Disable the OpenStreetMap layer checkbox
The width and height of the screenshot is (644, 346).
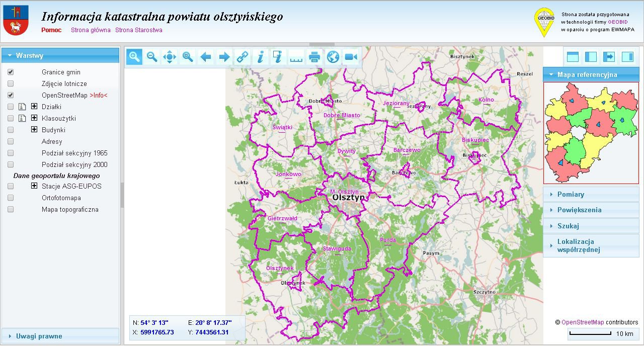[11, 95]
